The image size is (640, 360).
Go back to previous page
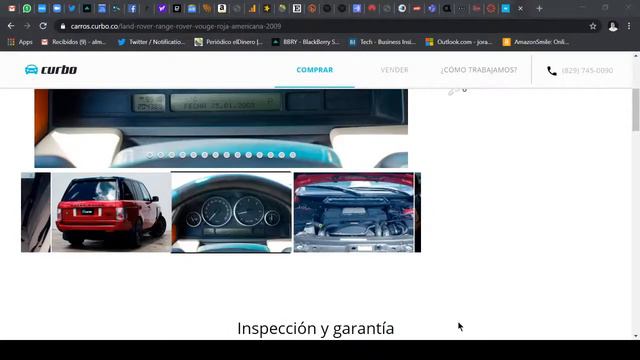(11, 26)
